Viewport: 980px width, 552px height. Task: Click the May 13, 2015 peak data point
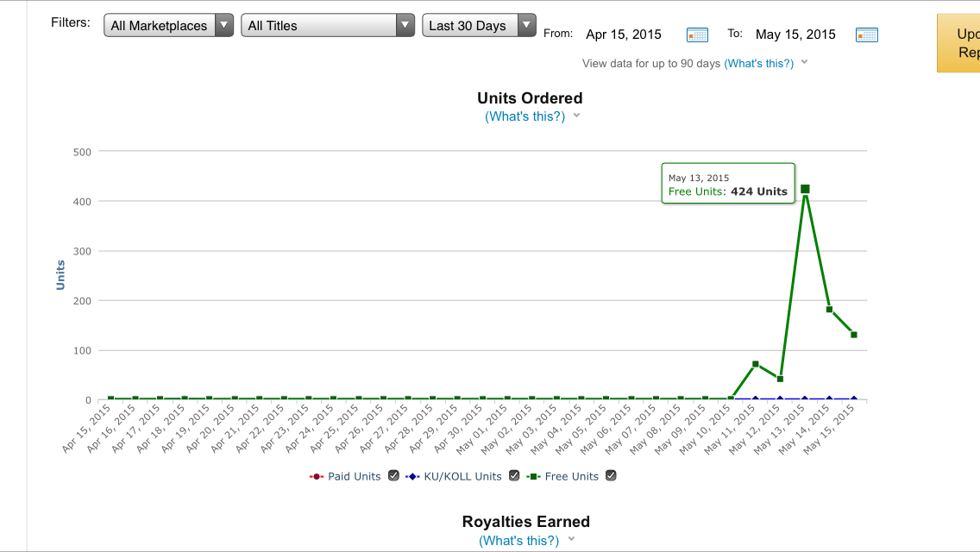pos(805,189)
